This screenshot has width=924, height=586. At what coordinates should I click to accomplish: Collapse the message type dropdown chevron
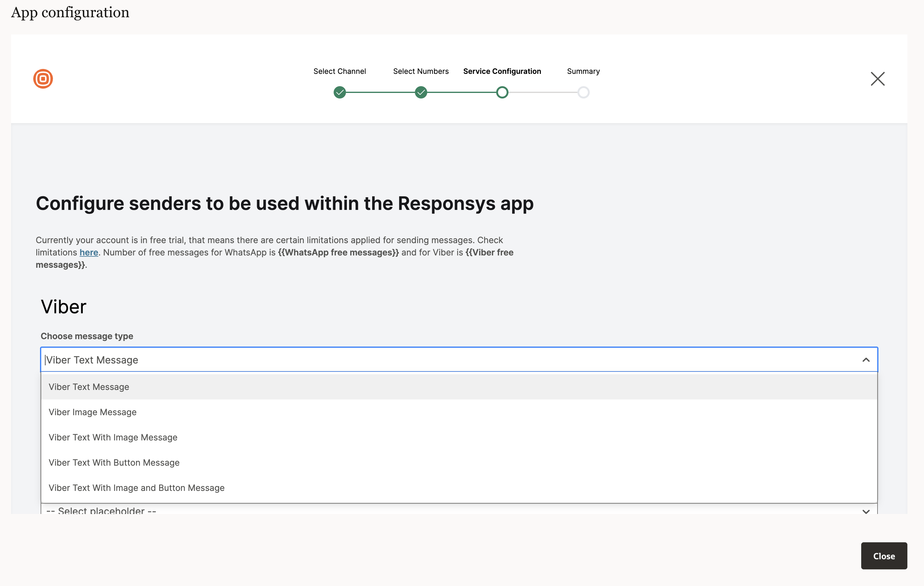coord(866,360)
